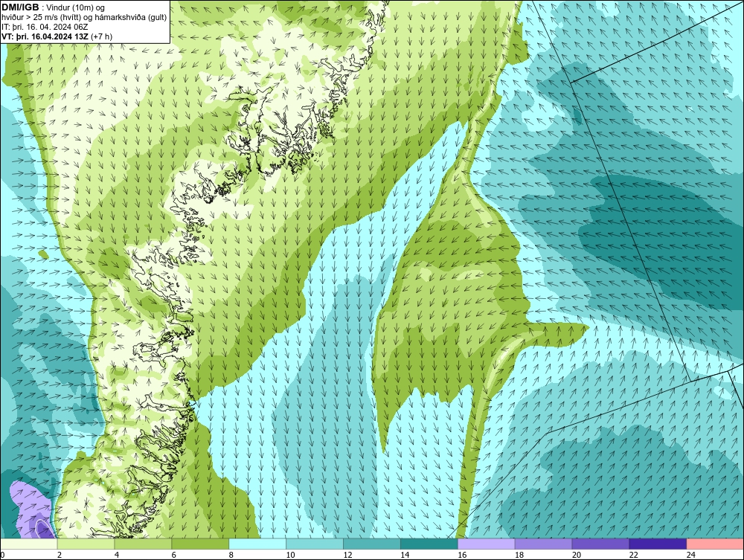Click the 12–14 m/s teal legend swatch

click(x=371, y=544)
